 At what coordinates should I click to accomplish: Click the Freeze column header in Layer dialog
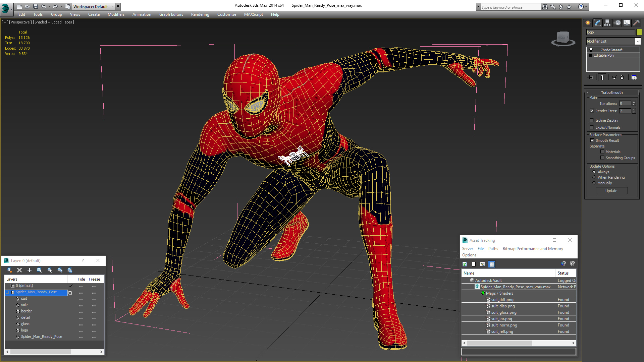95,279
